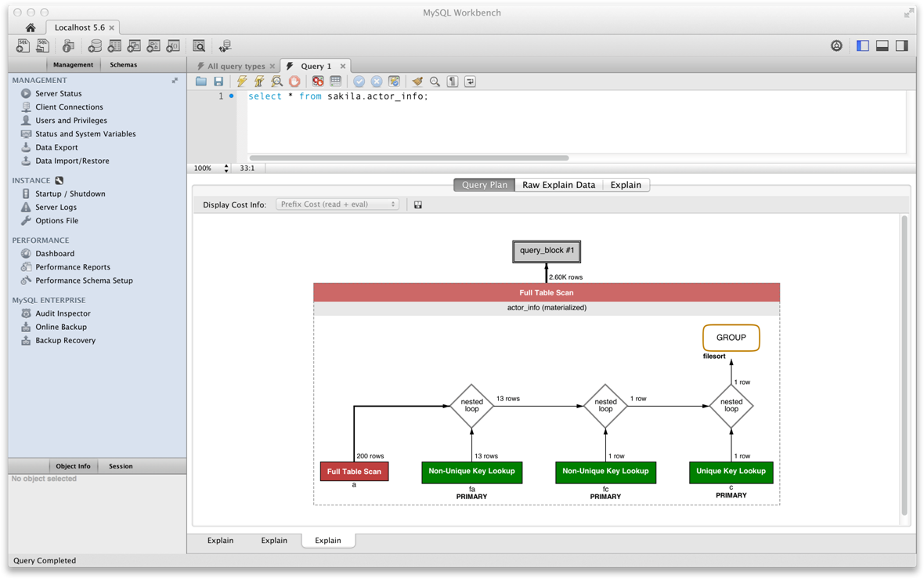
Task: Open Server Status in the Management section
Action: (x=58, y=93)
